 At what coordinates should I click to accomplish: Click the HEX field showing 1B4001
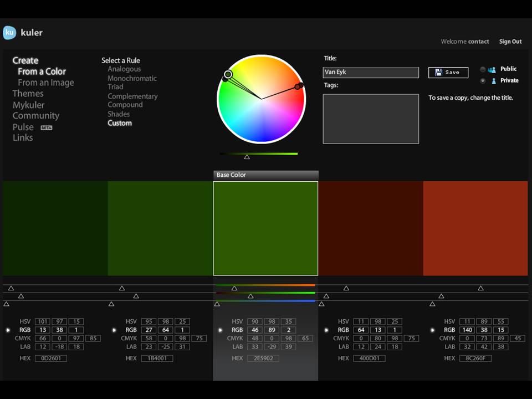(157, 359)
